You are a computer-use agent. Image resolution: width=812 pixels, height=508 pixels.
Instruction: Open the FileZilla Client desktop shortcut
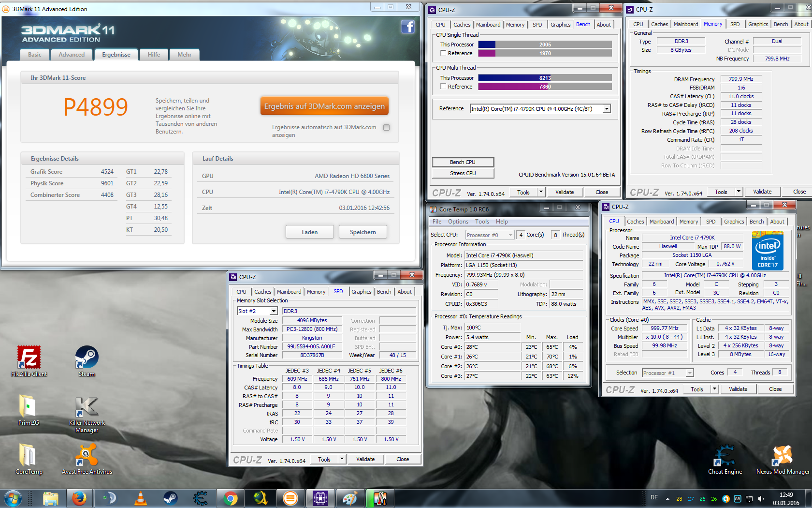tap(29, 361)
